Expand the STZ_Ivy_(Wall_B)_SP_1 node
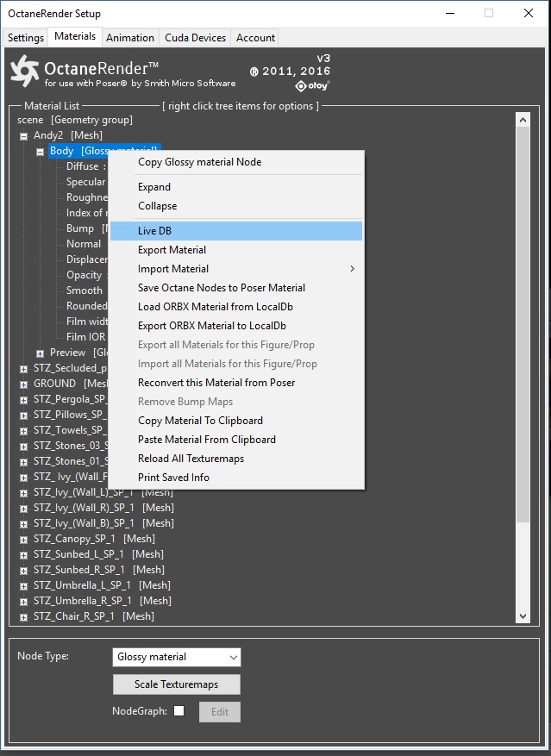The image size is (551, 756). pos(23,524)
